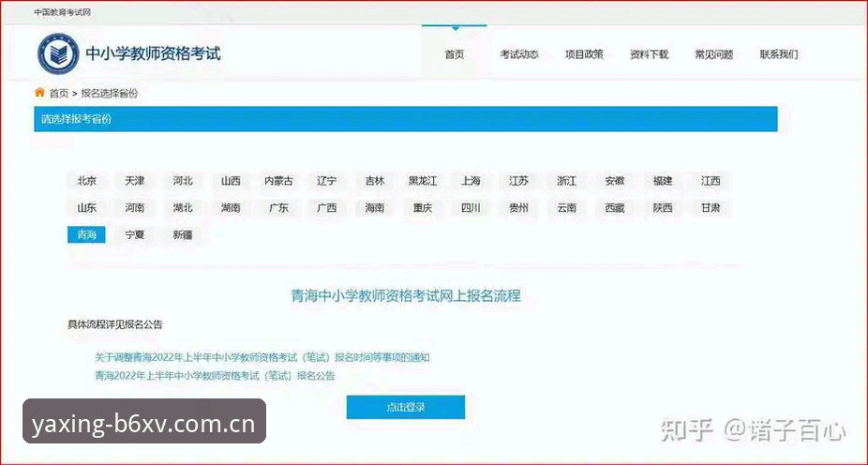Select province 江西
This screenshot has height=465, width=868.
[711, 181]
